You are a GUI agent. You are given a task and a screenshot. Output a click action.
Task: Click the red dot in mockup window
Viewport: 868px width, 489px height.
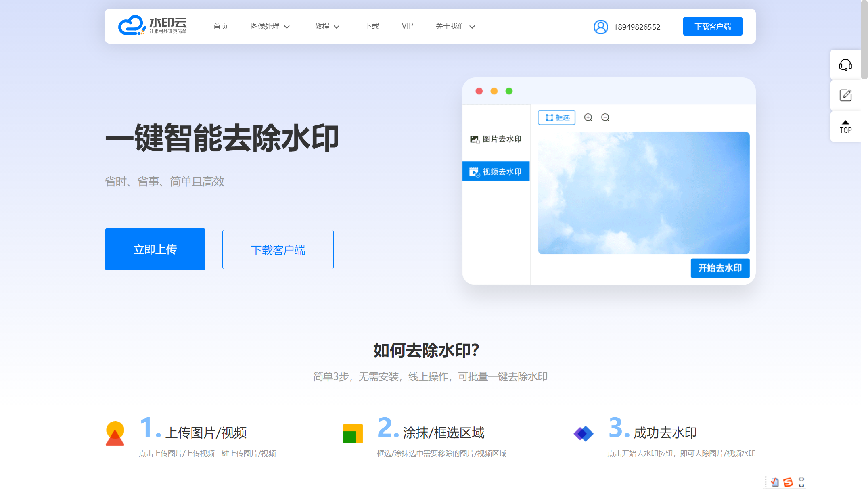[x=479, y=91]
